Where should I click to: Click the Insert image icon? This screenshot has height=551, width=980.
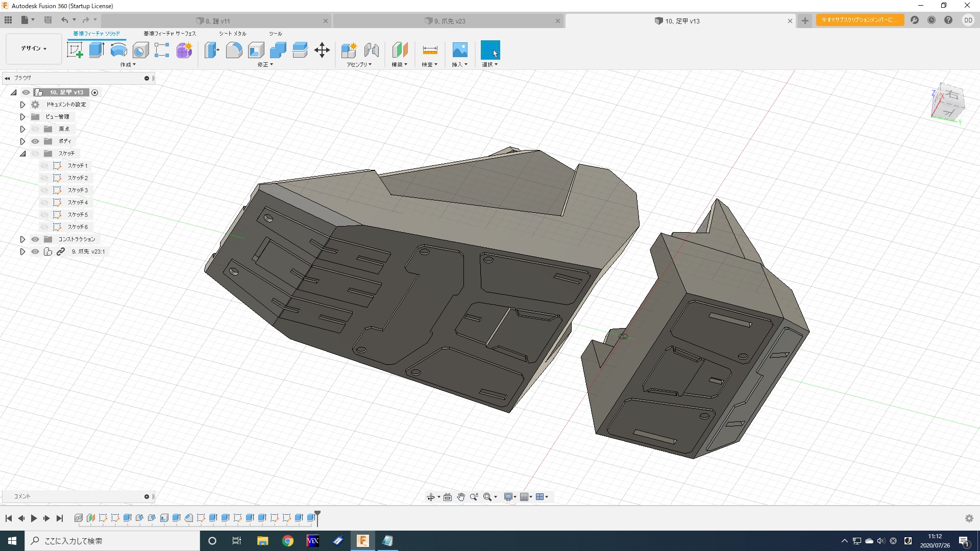459,50
